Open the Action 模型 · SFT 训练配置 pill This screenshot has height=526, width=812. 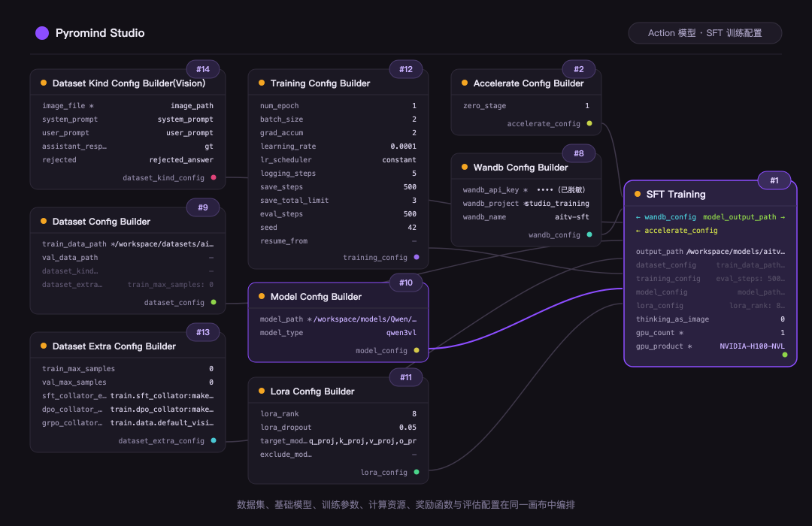[704, 33]
